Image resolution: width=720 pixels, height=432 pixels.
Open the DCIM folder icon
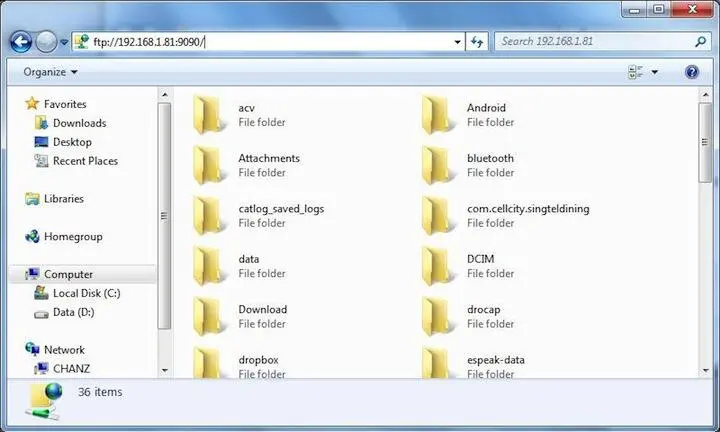point(436,265)
